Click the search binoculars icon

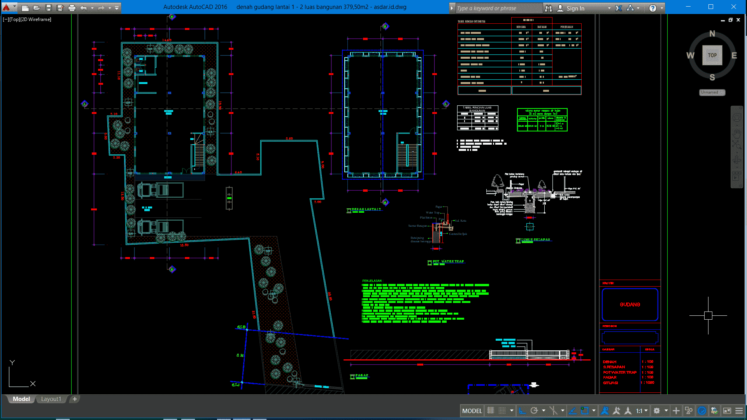tap(548, 8)
